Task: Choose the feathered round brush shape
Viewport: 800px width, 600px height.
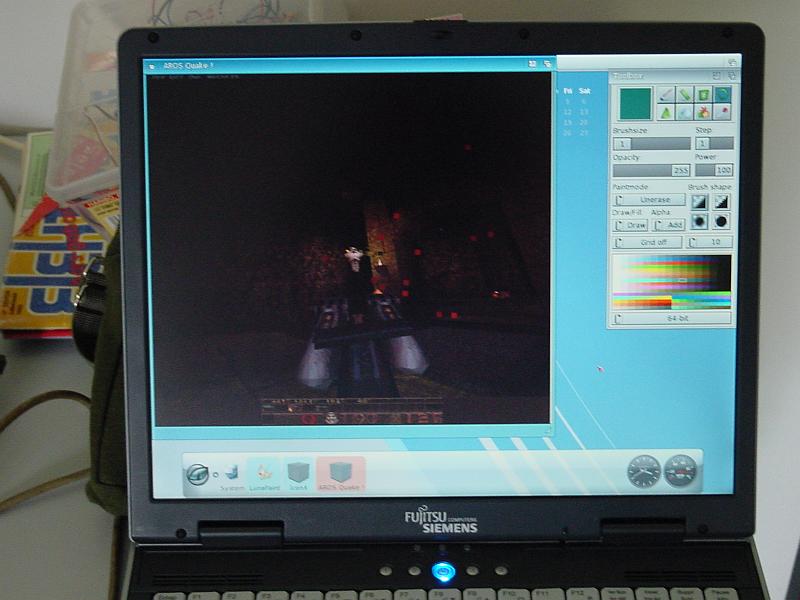Action: (x=699, y=222)
